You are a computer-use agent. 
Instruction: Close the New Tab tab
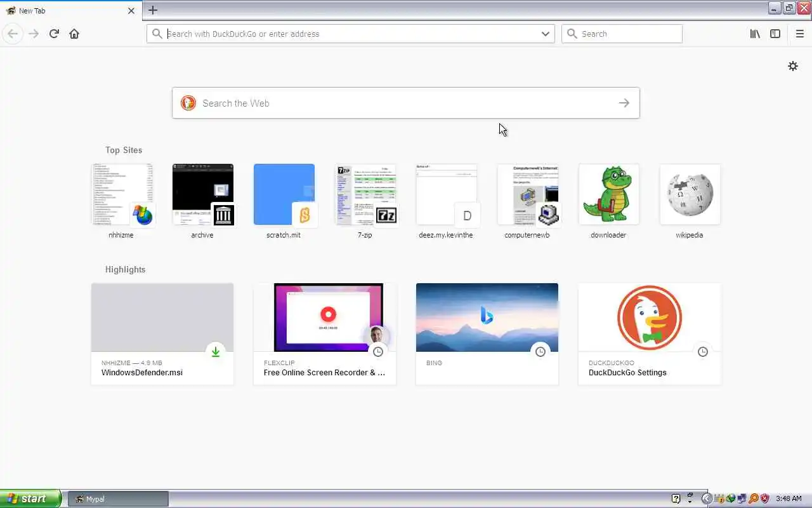131,11
